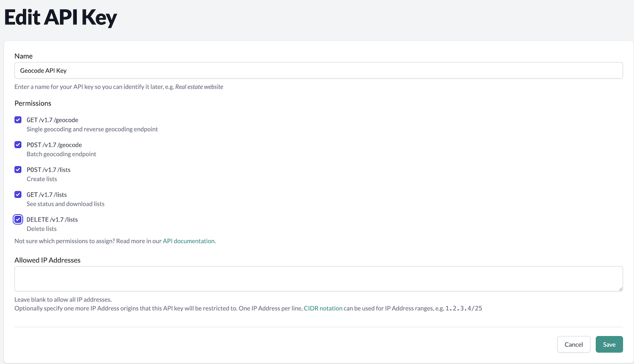Click the 'Allowed IP Addresses' field label

click(48, 260)
